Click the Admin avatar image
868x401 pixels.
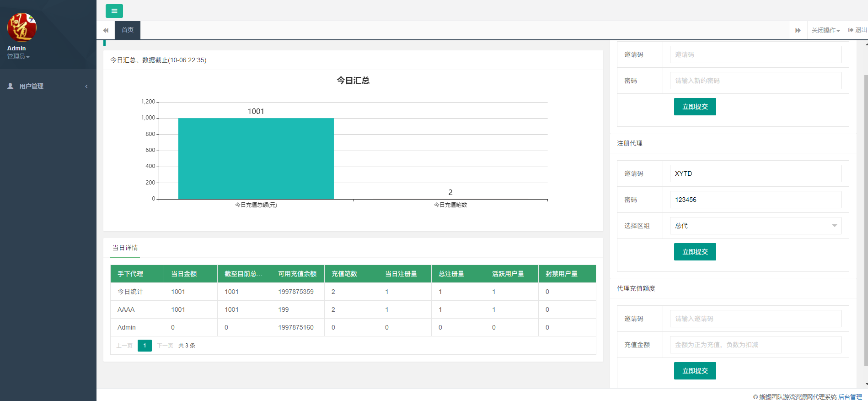(x=21, y=27)
